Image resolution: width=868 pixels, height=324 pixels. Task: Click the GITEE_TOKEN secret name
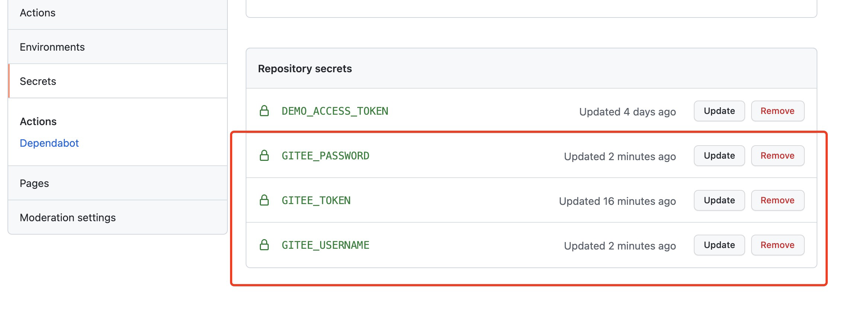point(316,200)
